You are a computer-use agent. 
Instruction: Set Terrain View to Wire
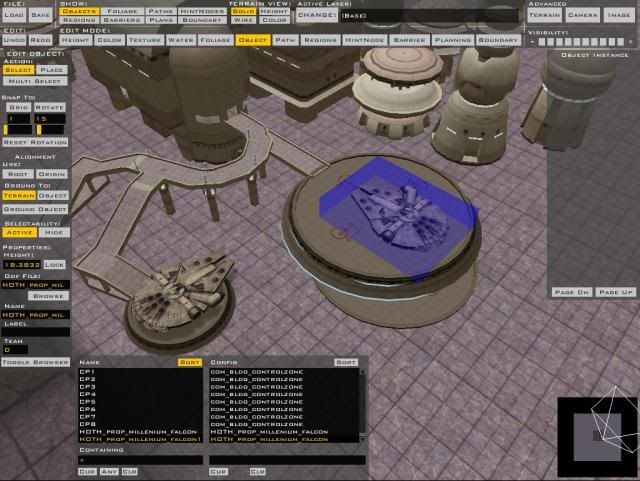[243, 20]
